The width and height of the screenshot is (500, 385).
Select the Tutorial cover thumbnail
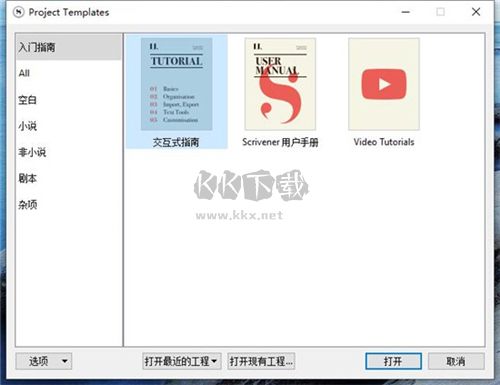176,84
